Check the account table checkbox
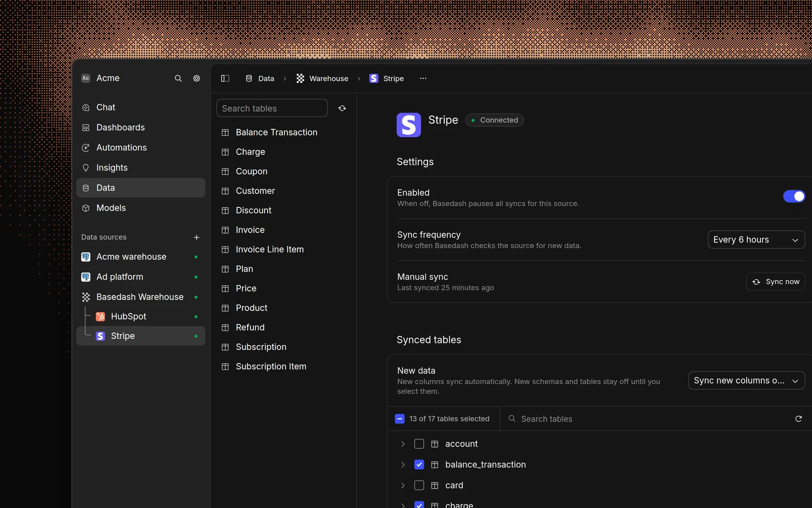This screenshot has height=508, width=812. (x=419, y=444)
